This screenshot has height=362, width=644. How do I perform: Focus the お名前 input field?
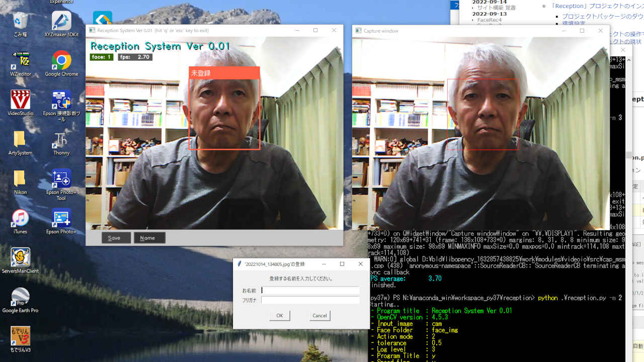coord(310,291)
